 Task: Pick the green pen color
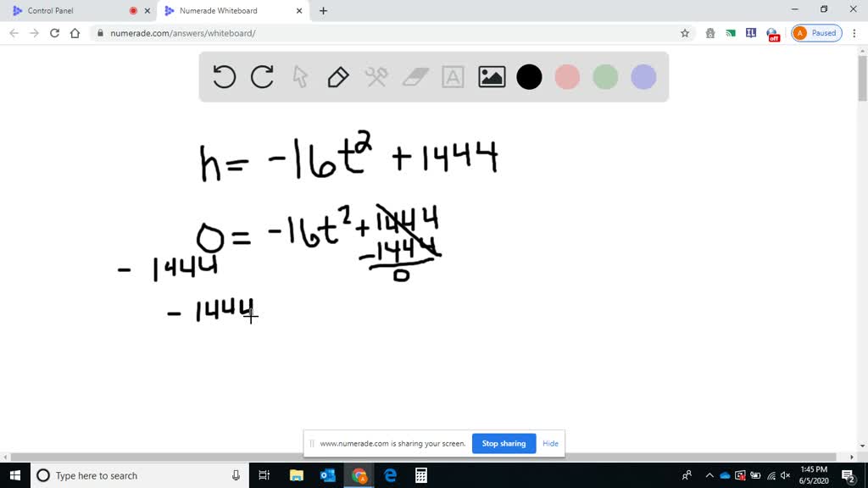(x=605, y=77)
